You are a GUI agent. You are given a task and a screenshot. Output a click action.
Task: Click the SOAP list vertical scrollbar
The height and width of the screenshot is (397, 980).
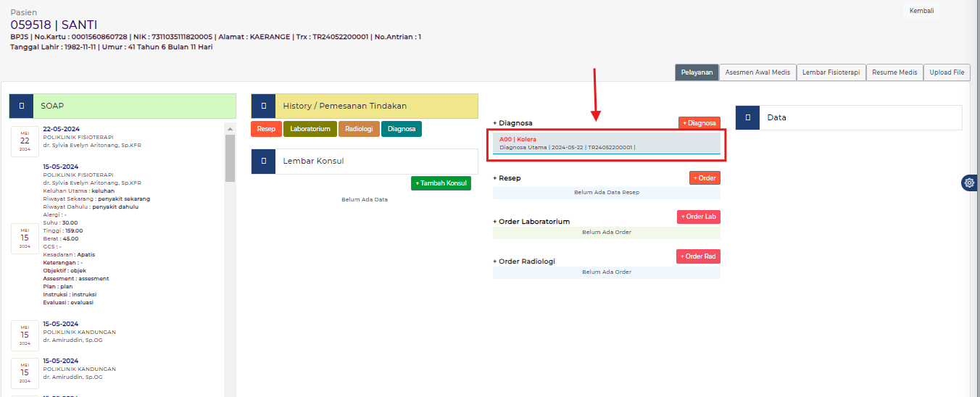(x=230, y=158)
